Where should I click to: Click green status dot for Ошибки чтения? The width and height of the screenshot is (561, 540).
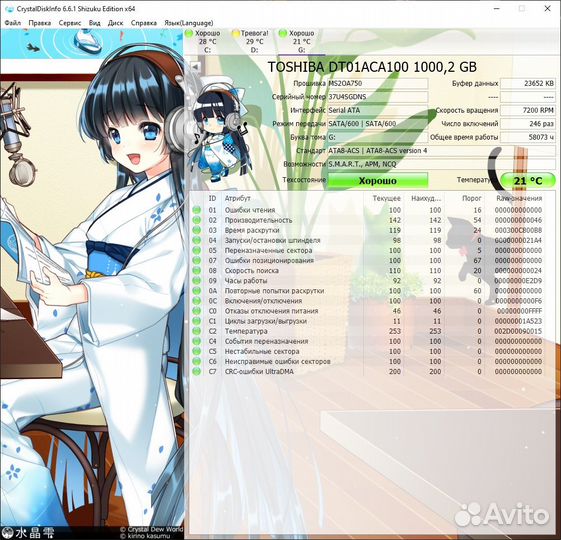[x=196, y=210]
